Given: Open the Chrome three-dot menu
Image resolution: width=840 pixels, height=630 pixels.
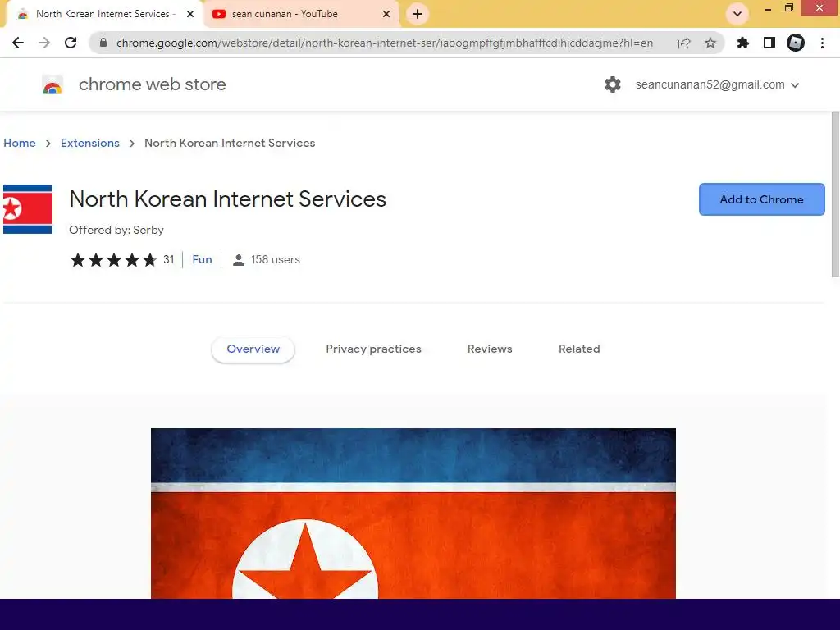Looking at the screenshot, I should (822, 43).
